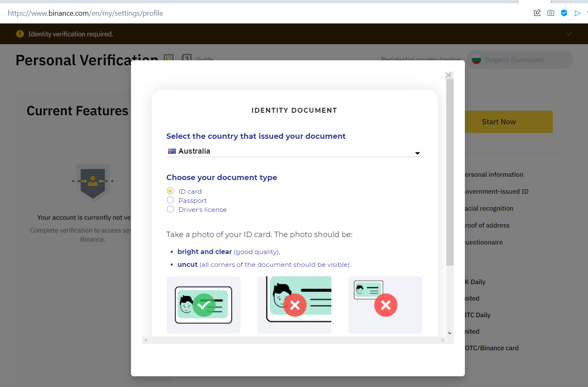Click the Australia flag icon in dropdown
The width and height of the screenshot is (588, 387).
tap(172, 151)
